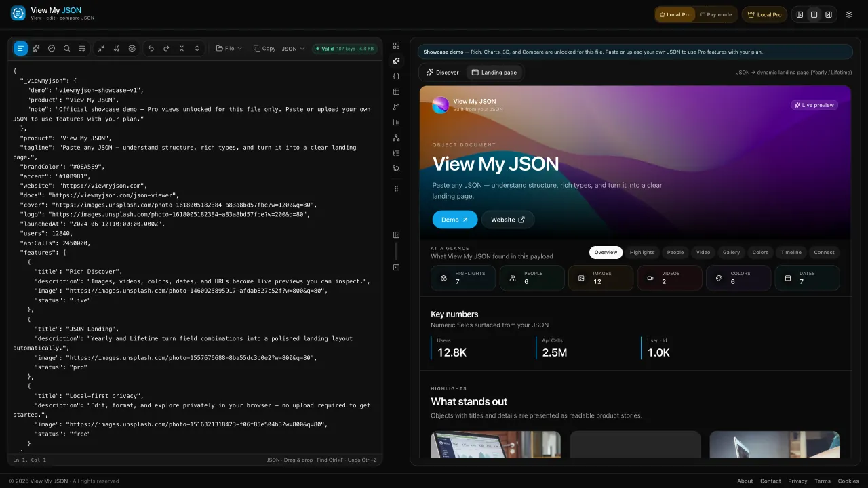Click the Images 12 stat card
Viewport: 868px width, 488px height.
pos(601,278)
